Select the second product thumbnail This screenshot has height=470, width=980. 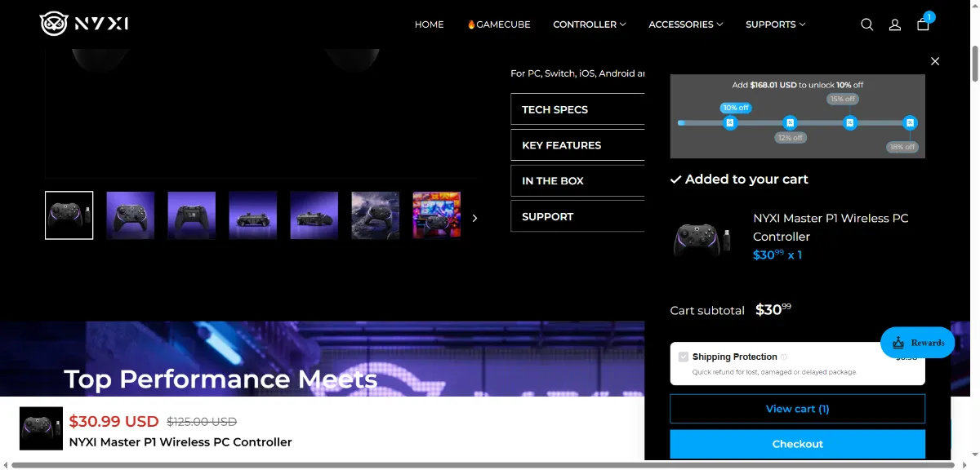131,215
